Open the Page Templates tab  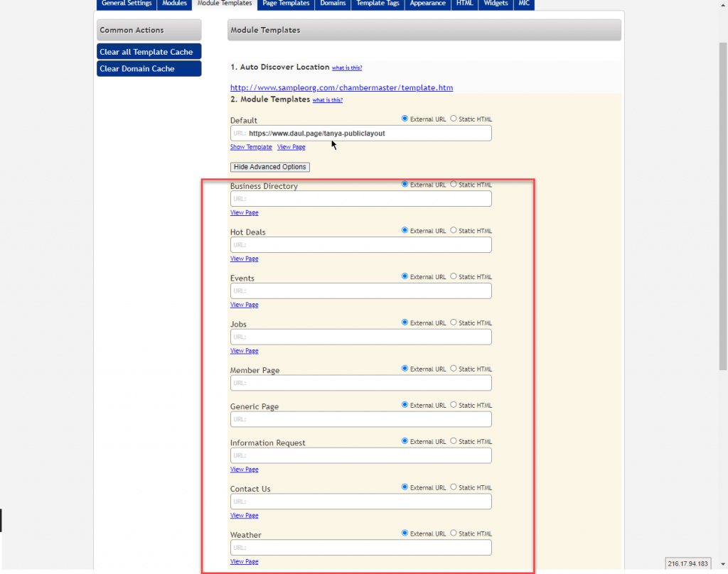click(x=285, y=4)
